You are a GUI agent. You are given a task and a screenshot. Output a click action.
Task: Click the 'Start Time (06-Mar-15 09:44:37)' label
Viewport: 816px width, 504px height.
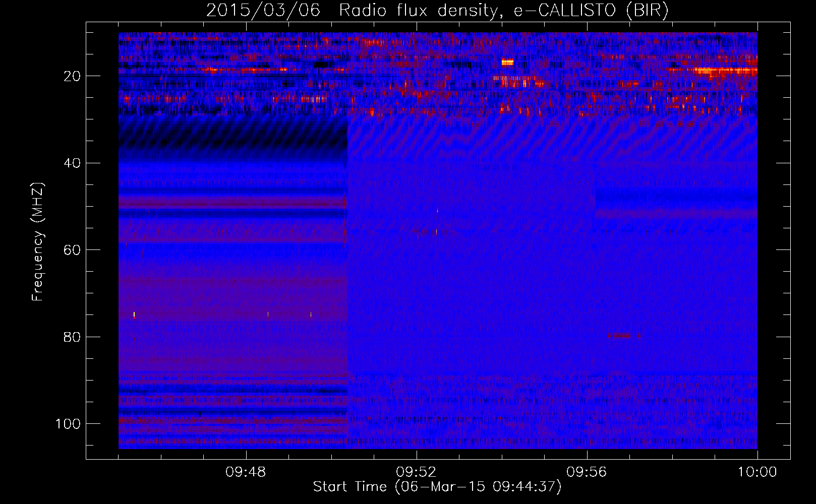tap(437, 487)
